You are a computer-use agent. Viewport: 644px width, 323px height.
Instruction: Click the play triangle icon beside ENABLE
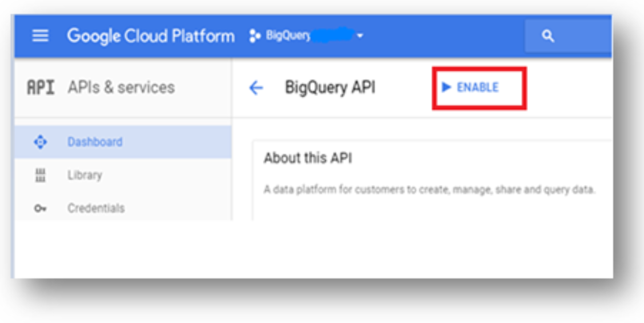[446, 87]
